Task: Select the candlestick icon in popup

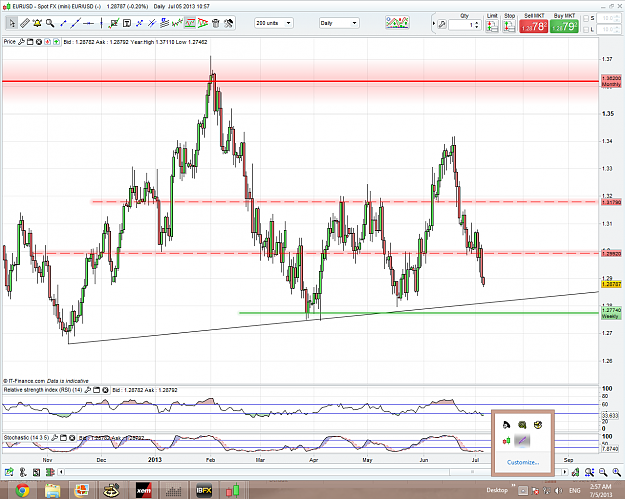Action: click(506, 441)
